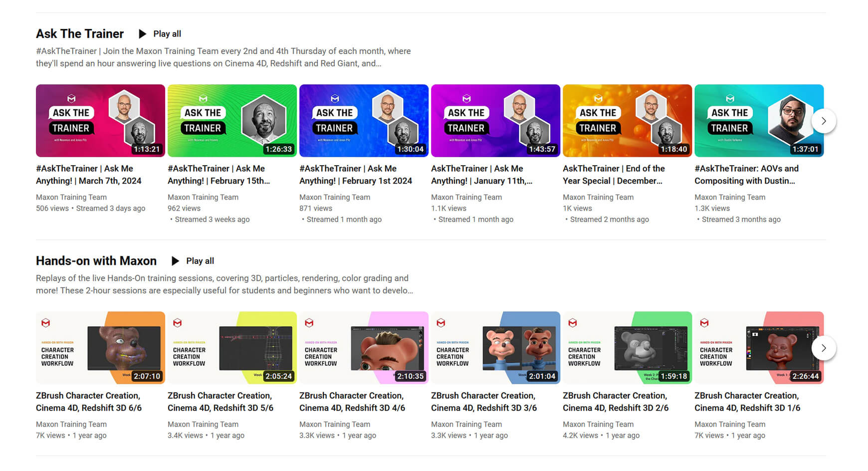Screen dimensions: 868x471
Task: Click title 'ZBrush Character Creation... 1/6'
Action: click(x=747, y=402)
